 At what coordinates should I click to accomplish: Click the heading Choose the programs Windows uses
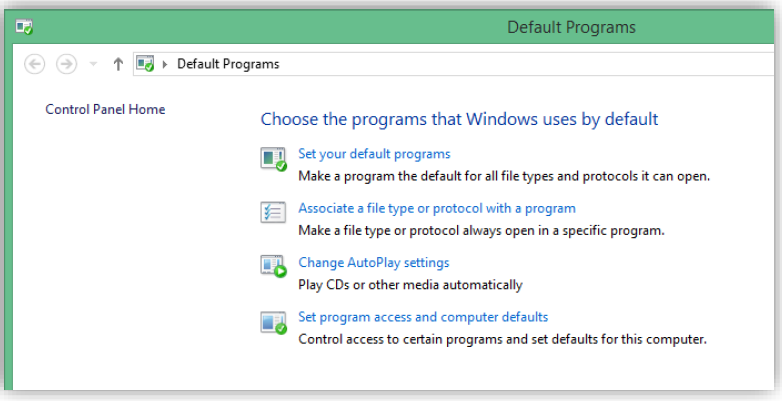click(x=459, y=119)
